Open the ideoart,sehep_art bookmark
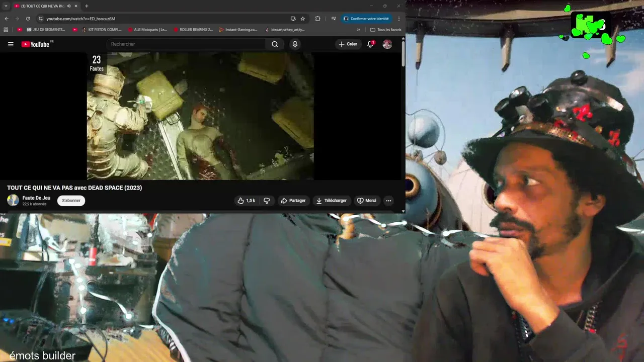644x362 pixels. click(x=285, y=30)
